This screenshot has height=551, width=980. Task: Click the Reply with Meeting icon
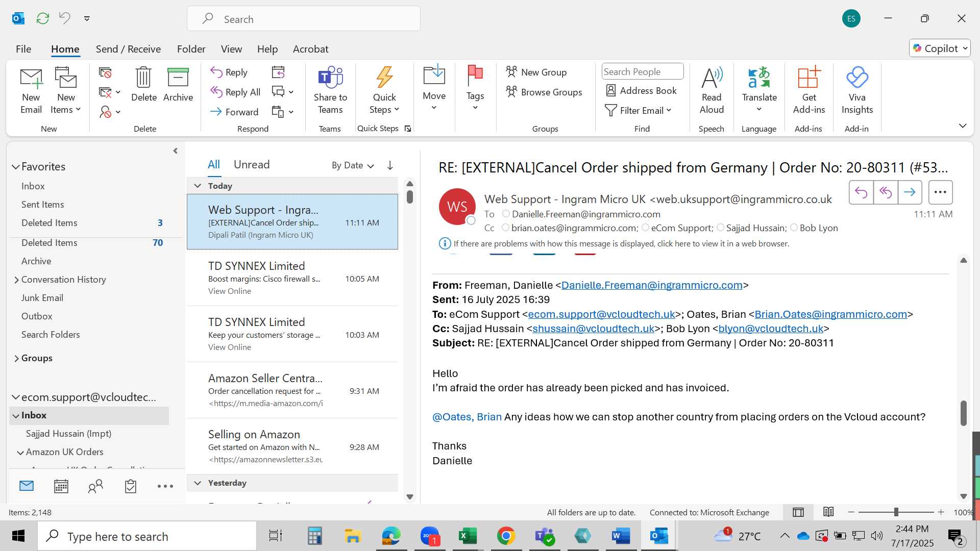click(278, 72)
